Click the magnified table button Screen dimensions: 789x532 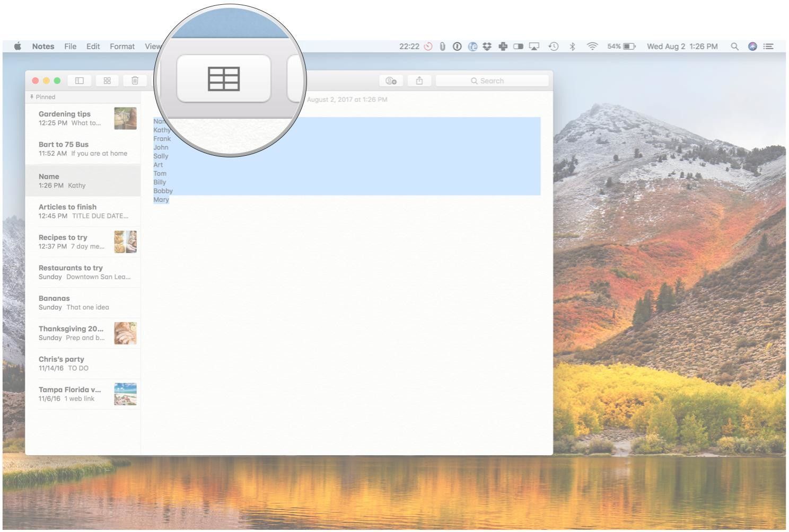tap(223, 78)
